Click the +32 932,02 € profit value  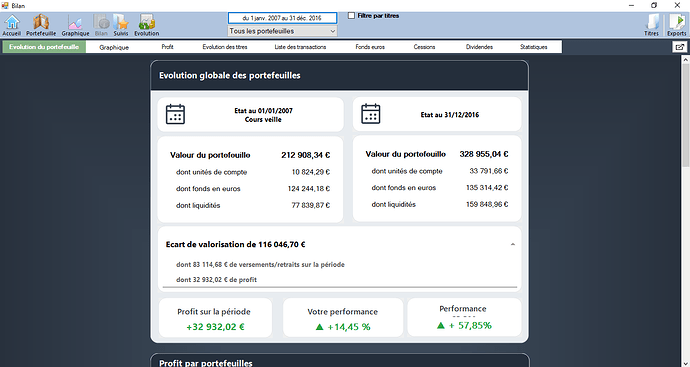215,327
